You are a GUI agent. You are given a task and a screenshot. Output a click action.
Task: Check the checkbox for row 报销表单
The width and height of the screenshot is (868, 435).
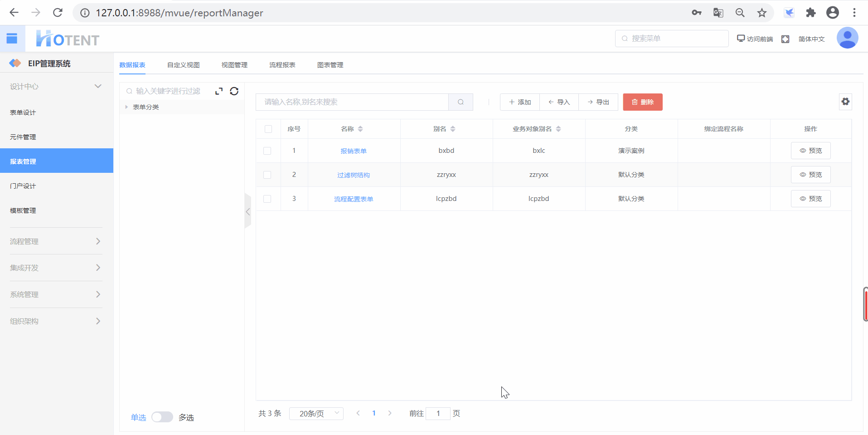click(x=267, y=151)
